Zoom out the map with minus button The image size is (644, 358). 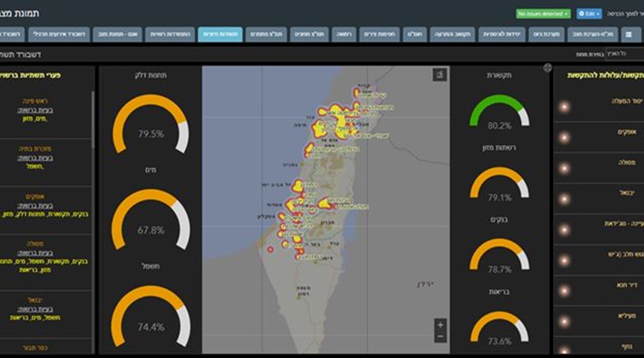click(440, 337)
